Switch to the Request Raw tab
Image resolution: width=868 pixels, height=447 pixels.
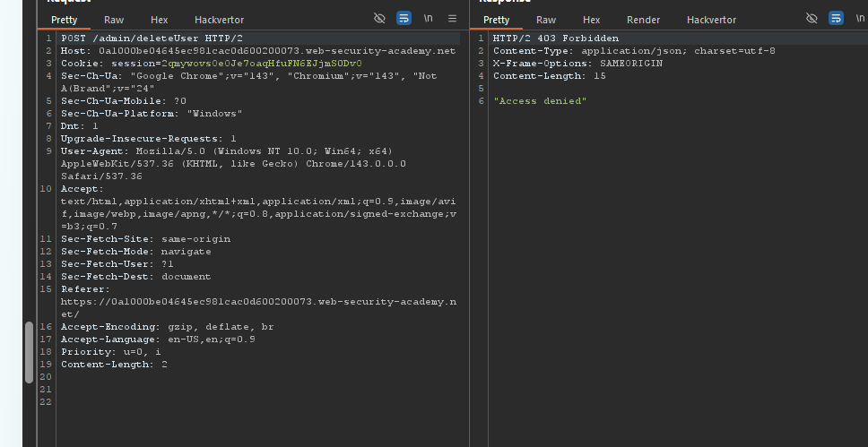pyautogui.click(x=114, y=20)
